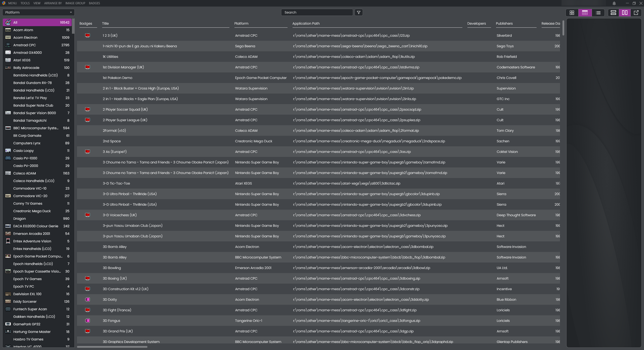This screenshot has height=350, width=644.
Task: Click the platform sidebar scrollbar
Action: pos(73,26)
